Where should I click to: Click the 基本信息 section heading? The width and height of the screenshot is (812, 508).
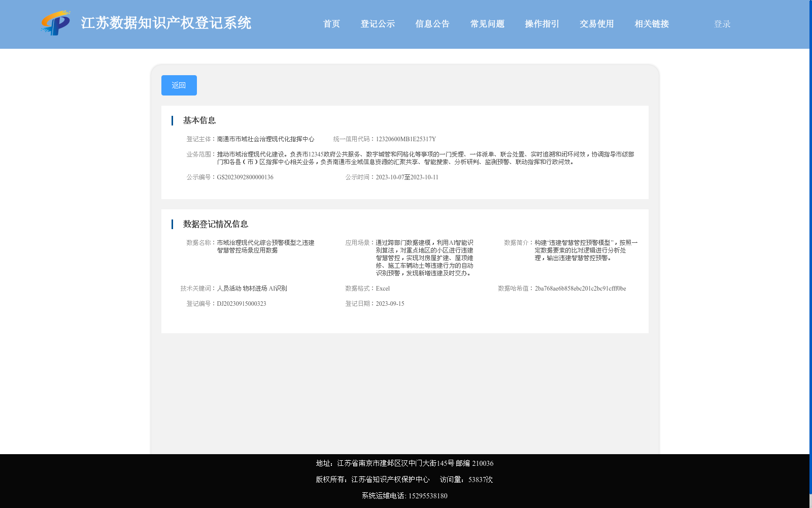(199, 120)
